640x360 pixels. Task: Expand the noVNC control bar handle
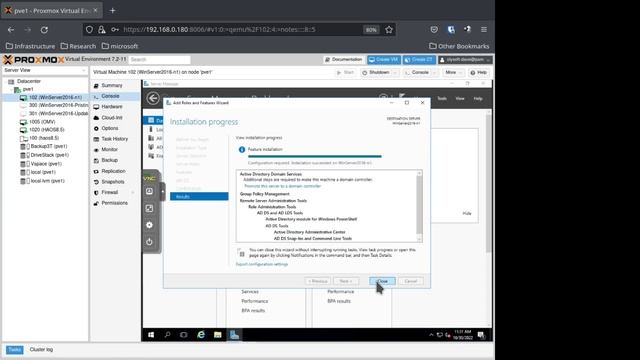pyautogui.click(x=162, y=191)
